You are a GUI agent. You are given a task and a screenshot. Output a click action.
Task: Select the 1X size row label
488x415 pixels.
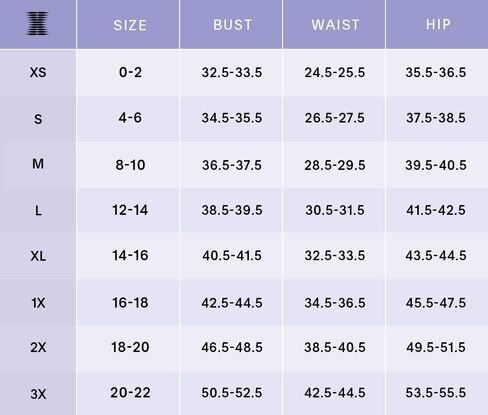point(38,303)
